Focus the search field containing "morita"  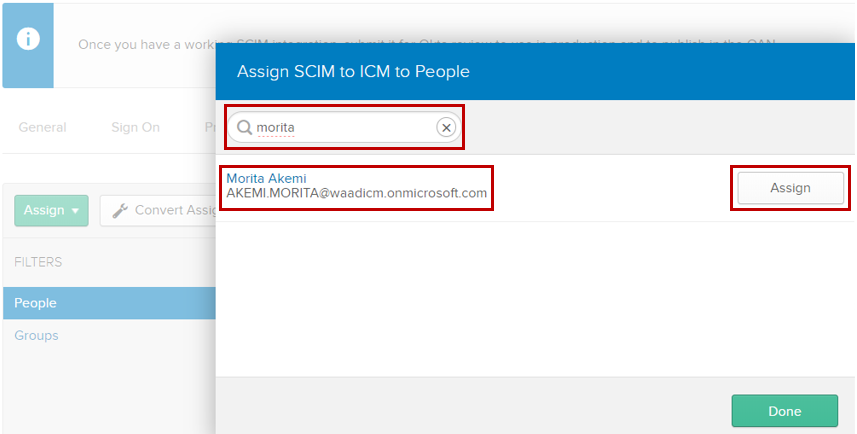click(340, 127)
